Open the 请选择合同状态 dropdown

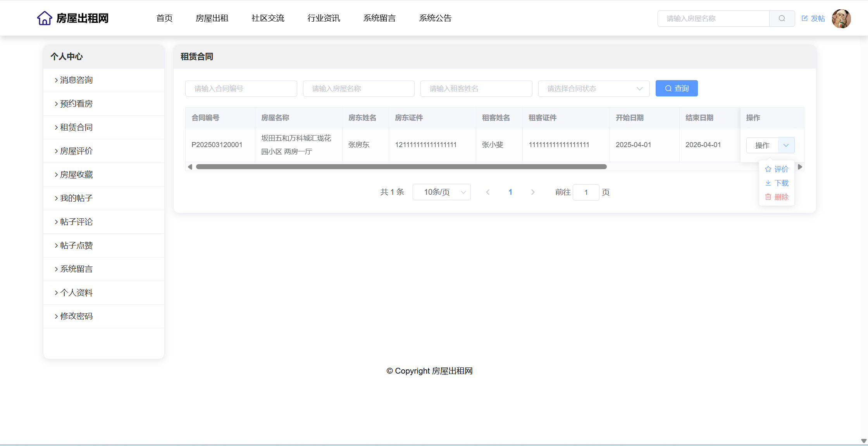(x=593, y=89)
